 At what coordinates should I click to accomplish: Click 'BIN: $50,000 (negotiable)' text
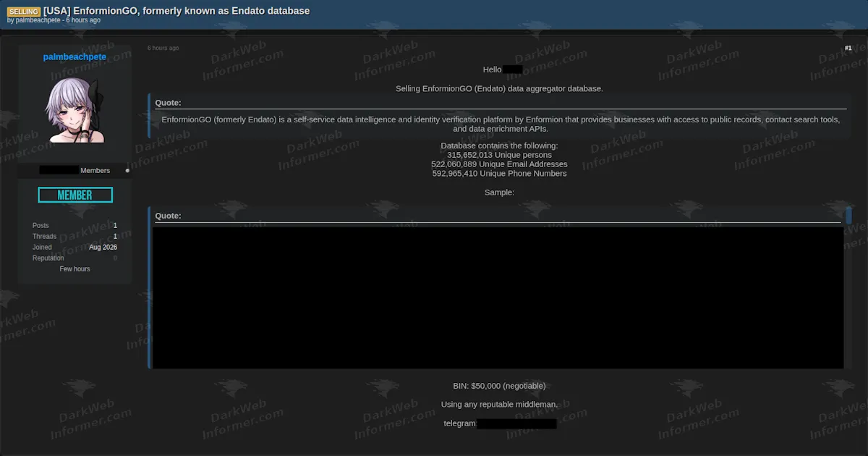[499, 386]
